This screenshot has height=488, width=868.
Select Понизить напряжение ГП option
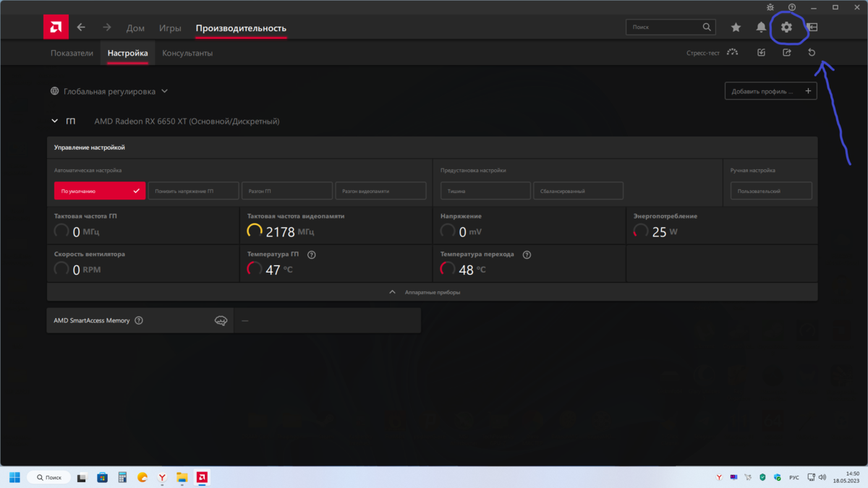pyautogui.click(x=194, y=191)
